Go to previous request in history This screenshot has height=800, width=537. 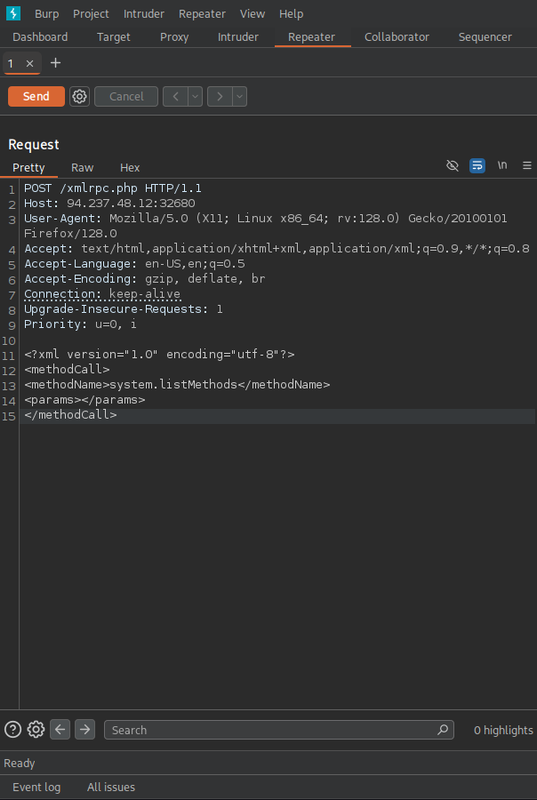point(175,96)
